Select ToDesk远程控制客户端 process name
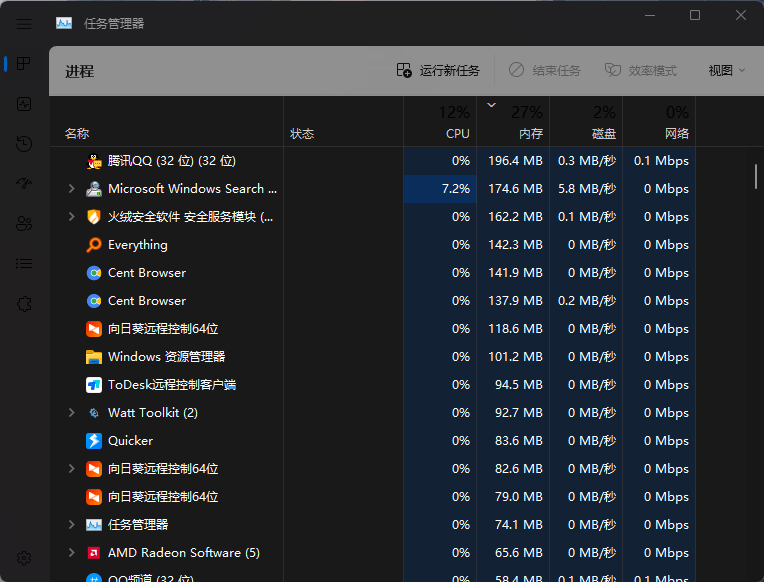The image size is (764, 582). (x=172, y=385)
